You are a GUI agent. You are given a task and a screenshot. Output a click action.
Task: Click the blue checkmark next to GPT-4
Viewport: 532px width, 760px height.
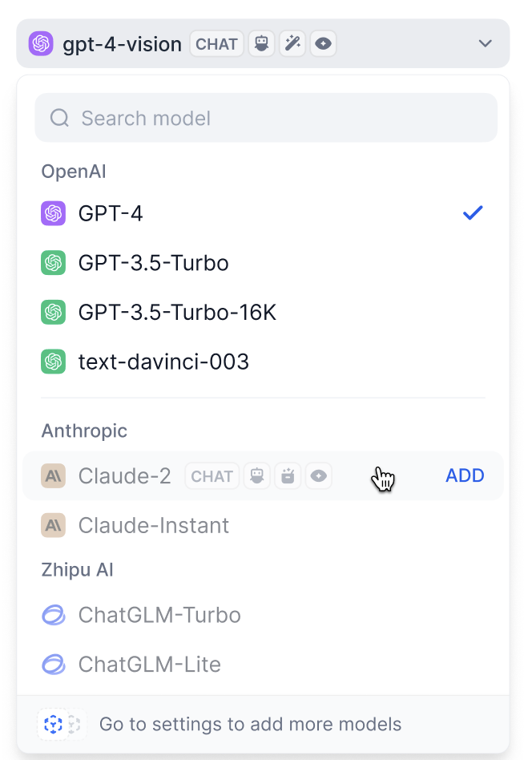pos(473,213)
